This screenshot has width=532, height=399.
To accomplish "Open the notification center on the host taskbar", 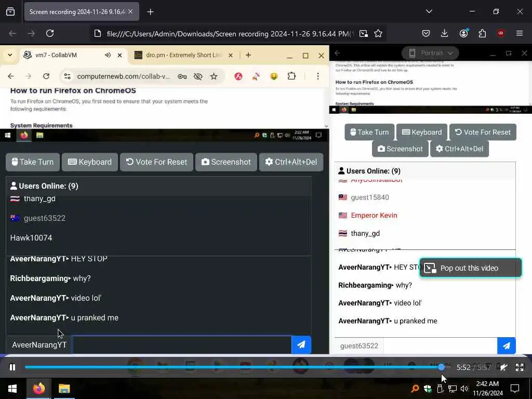I will click(x=515, y=389).
